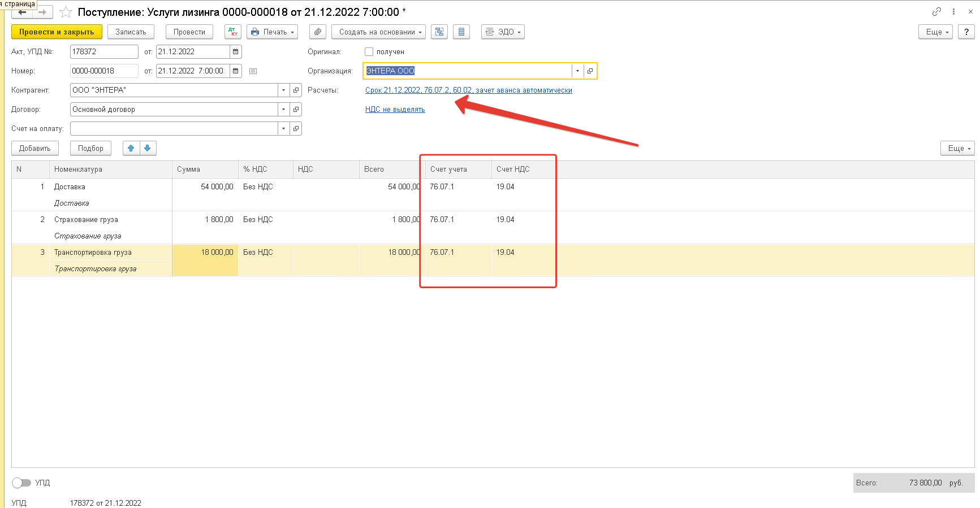Open calendar for document Номер date

click(x=236, y=71)
